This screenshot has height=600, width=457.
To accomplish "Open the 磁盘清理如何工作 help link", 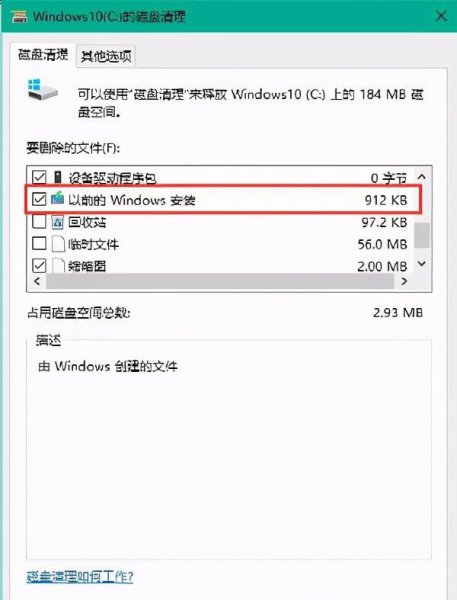I will [x=80, y=576].
